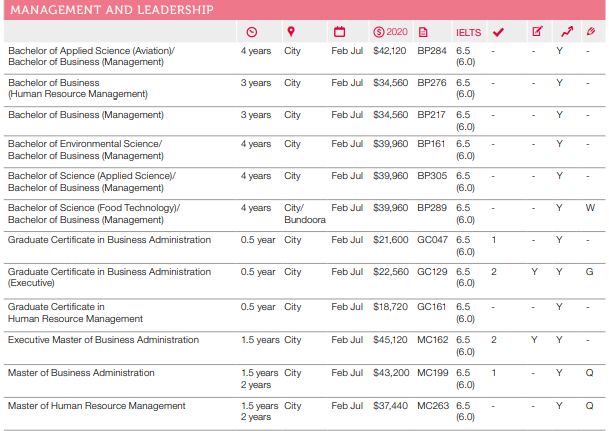Click the clock duration icon in header
This screenshot has width=609, height=431.
tap(251, 31)
